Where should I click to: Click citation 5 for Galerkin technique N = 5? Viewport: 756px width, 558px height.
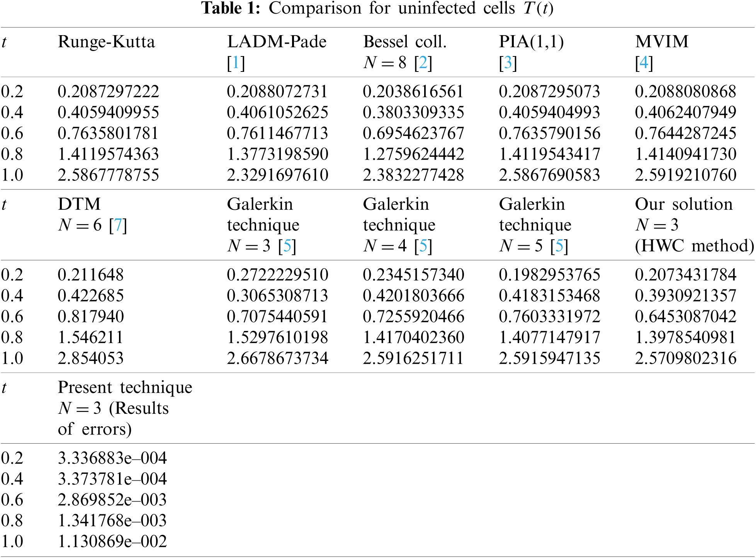coord(559,246)
